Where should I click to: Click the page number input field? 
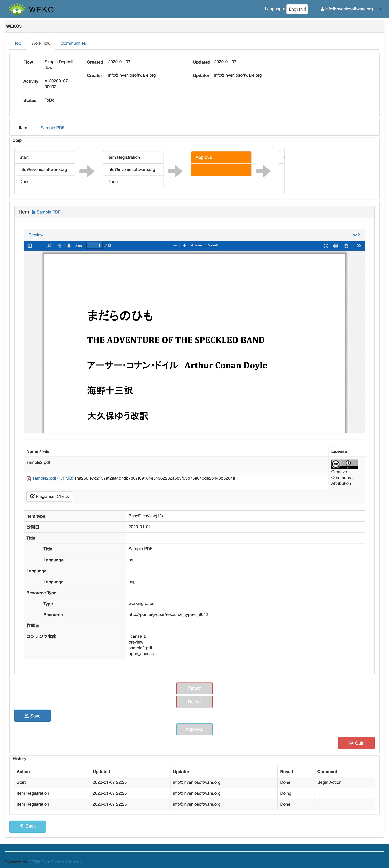(x=94, y=246)
